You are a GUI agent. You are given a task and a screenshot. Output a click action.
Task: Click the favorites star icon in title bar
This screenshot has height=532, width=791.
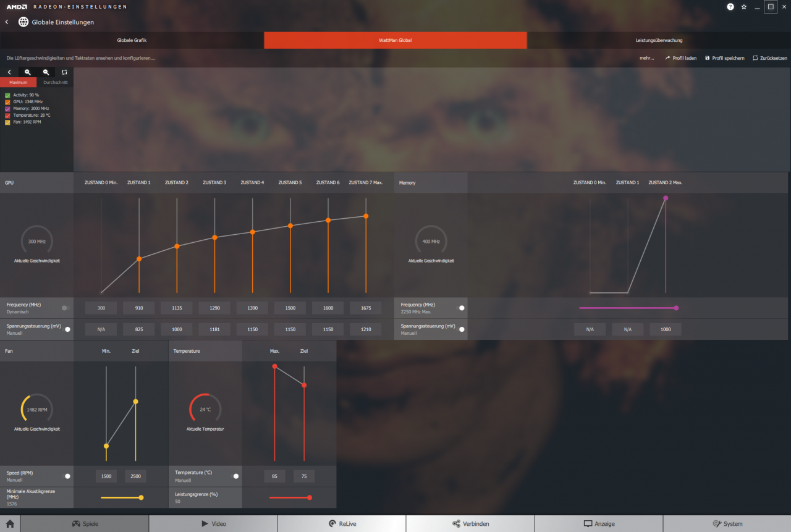point(744,7)
